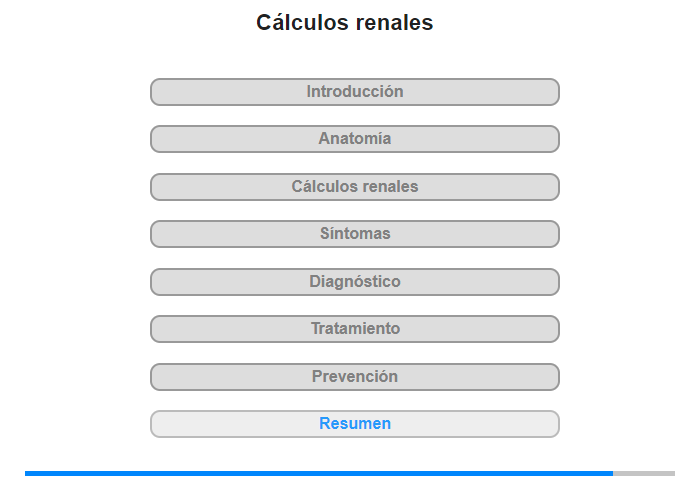The height and width of the screenshot is (480, 700).
Task: Click the Cálculos renales page heading
Action: [x=344, y=22]
